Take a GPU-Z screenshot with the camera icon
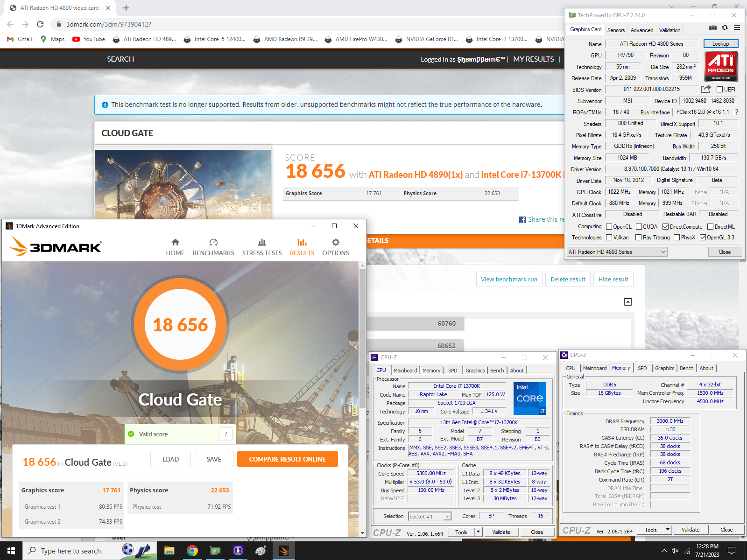This screenshot has width=747, height=560. [x=712, y=28]
